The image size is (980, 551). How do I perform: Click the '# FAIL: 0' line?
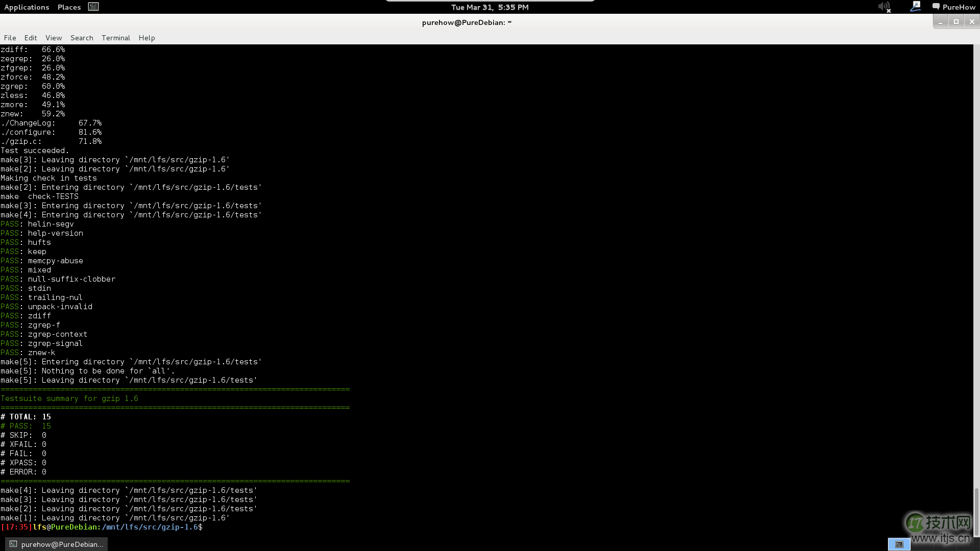pyautogui.click(x=23, y=454)
